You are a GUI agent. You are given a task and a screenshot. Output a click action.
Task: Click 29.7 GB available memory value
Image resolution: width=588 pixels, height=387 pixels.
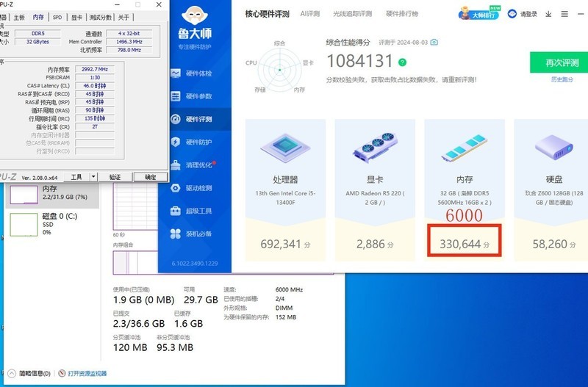click(x=201, y=300)
